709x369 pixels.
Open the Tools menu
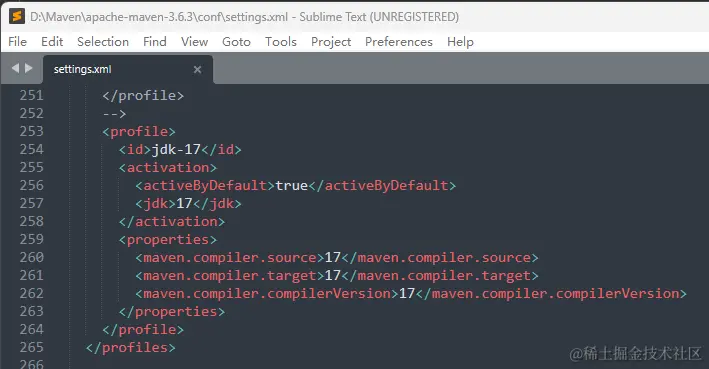pyautogui.click(x=281, y=42)
